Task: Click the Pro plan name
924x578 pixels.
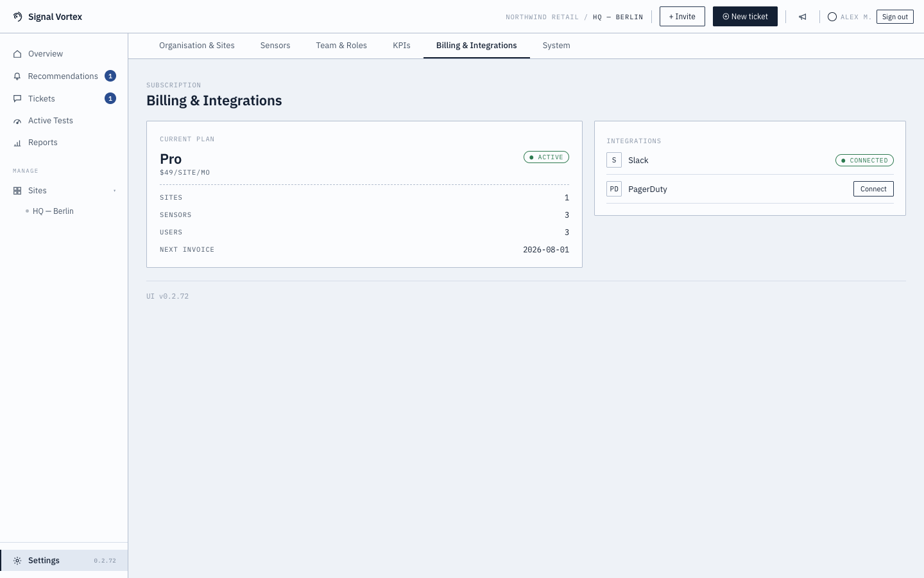Action: point(171,159)
